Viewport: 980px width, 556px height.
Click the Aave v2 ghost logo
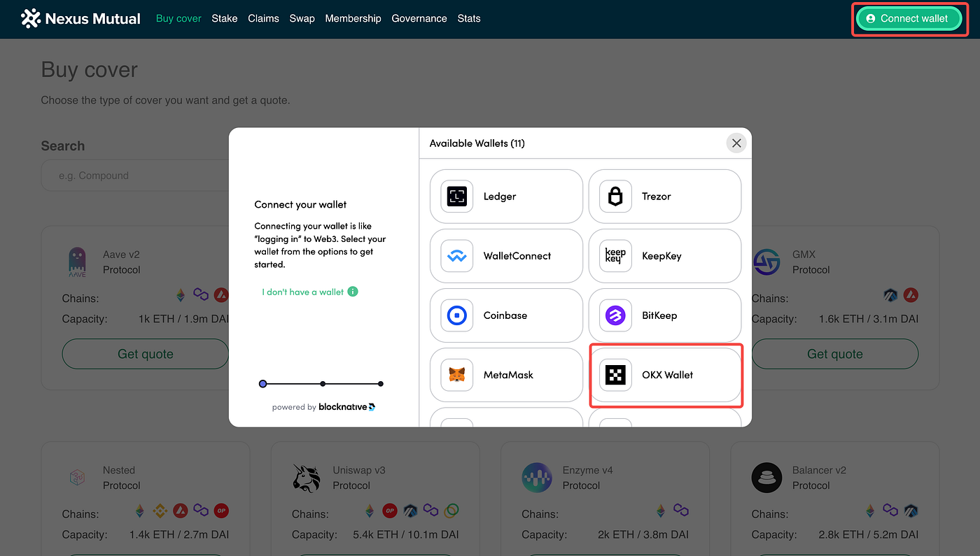click(76, 262)
